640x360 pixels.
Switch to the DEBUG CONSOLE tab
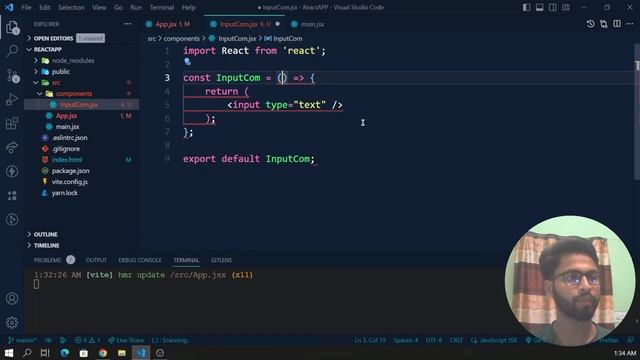[140, 260]
